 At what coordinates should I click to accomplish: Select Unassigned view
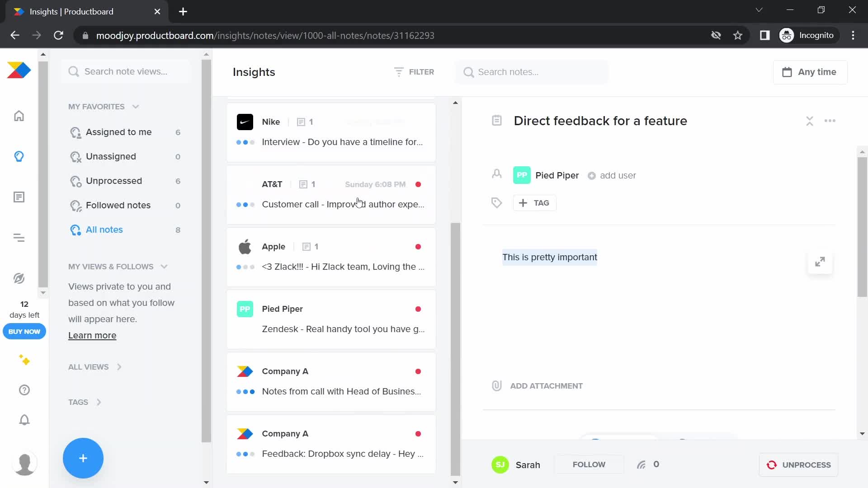click(126, 156)
